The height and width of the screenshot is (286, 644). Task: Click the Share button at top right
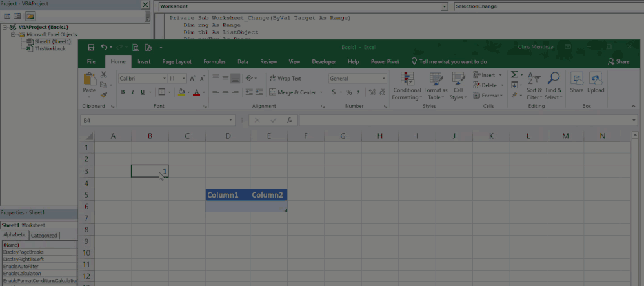tap(619, 61)
